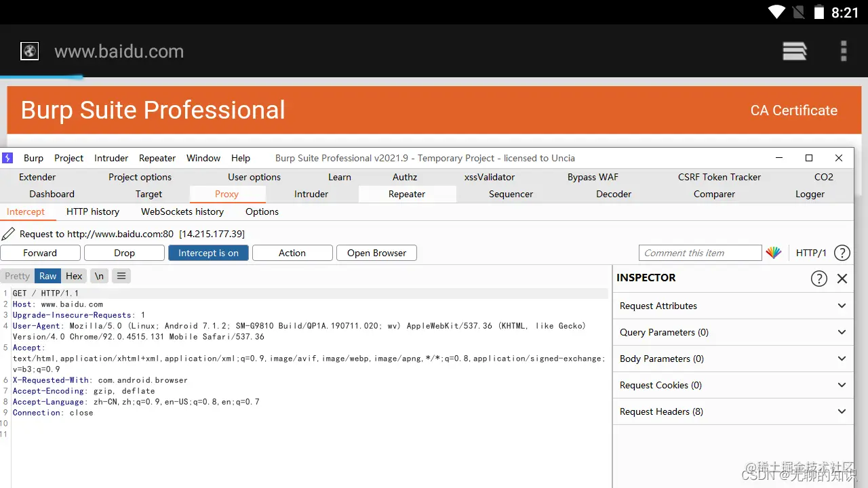Expand Query Parameters (0) section
The image size is (868, 488).
pos(733,332)
